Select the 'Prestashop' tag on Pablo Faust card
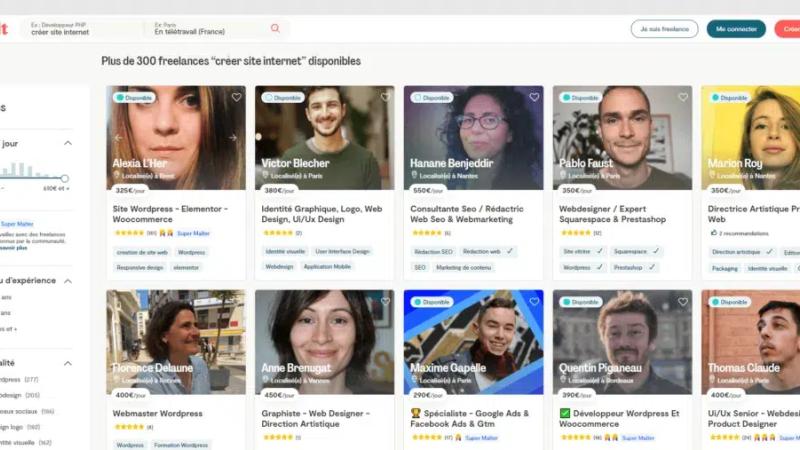 coord(634,267)
